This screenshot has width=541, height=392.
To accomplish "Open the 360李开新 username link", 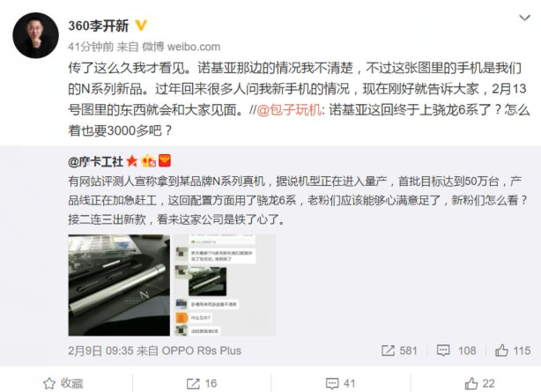I will (x=99, y=26).
